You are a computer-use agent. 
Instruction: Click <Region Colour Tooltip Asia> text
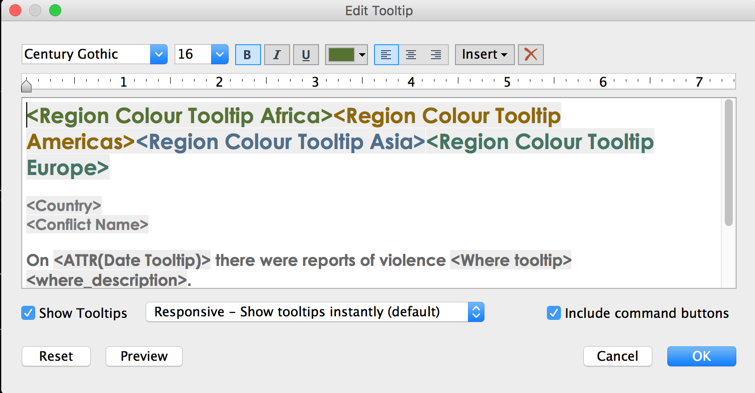(281, 142)
